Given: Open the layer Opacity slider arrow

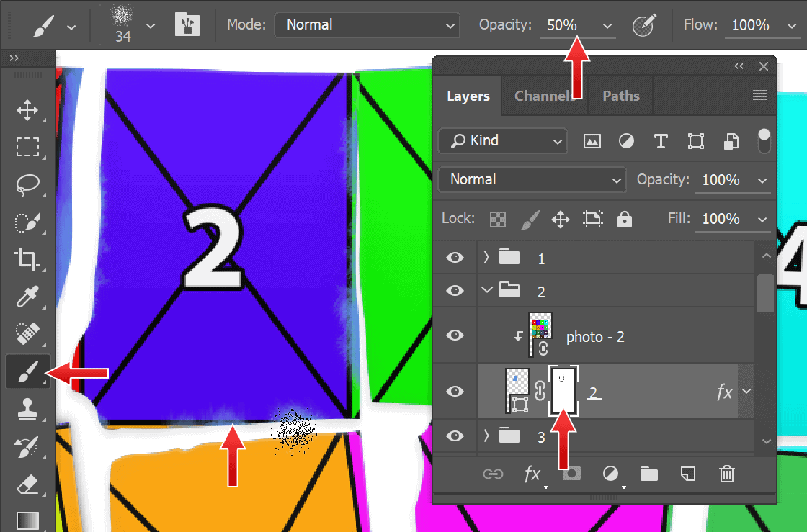Looking at the screenshot, I should click(762, 181).
